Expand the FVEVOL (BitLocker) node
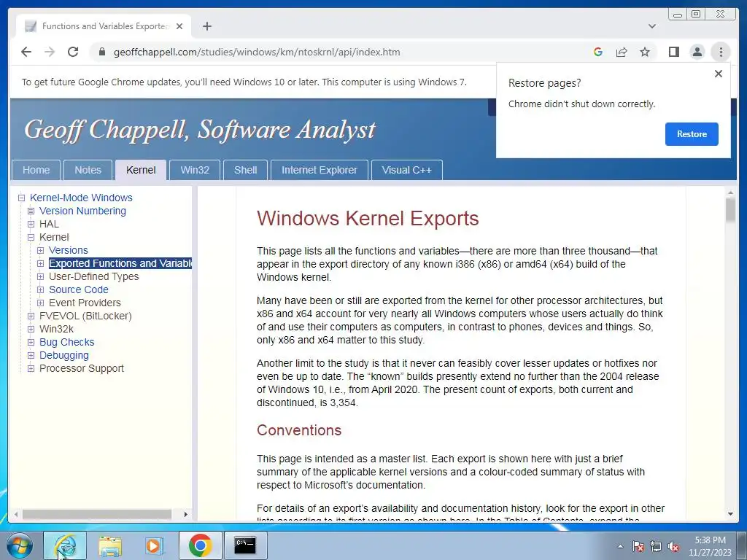The image size is (747, 560). (31, 316)
